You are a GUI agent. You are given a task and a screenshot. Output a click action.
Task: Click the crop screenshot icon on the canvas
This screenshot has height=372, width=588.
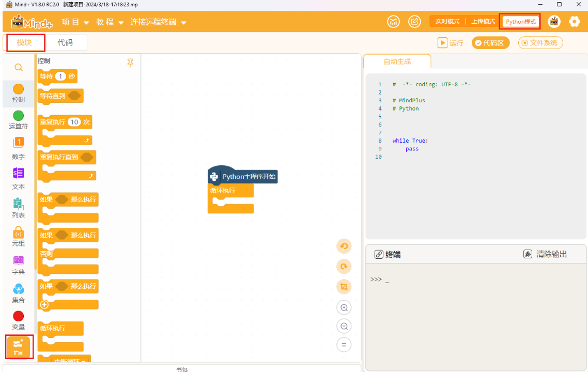tap(344, 287)
